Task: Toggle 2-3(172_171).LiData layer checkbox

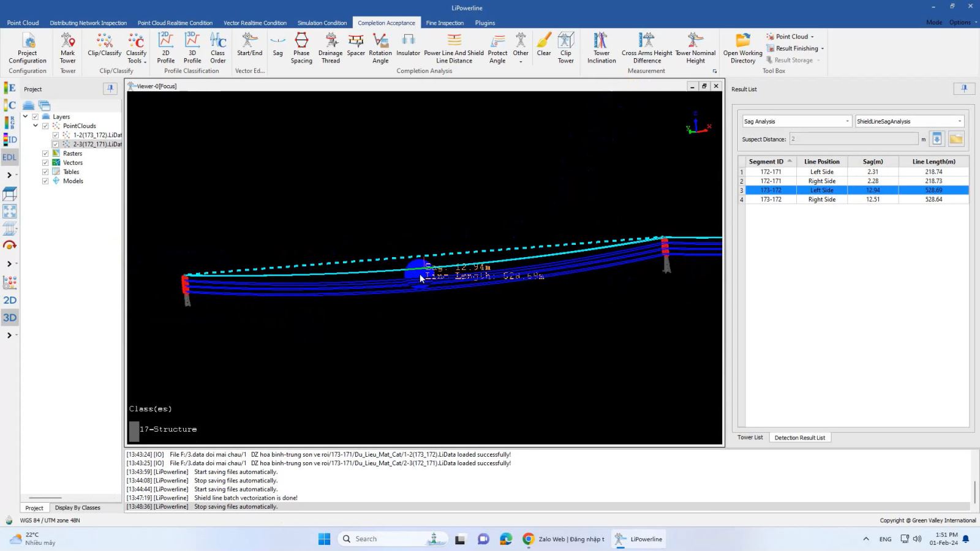Action: coord(56,144)
